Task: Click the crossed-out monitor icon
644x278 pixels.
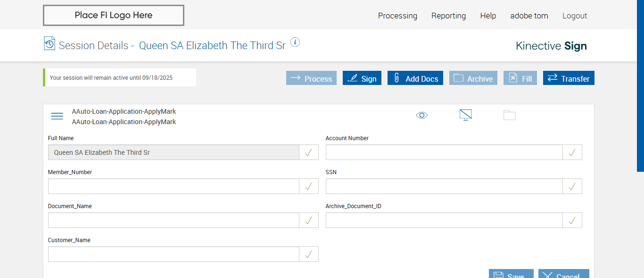Action: click(x=466, y=115)
